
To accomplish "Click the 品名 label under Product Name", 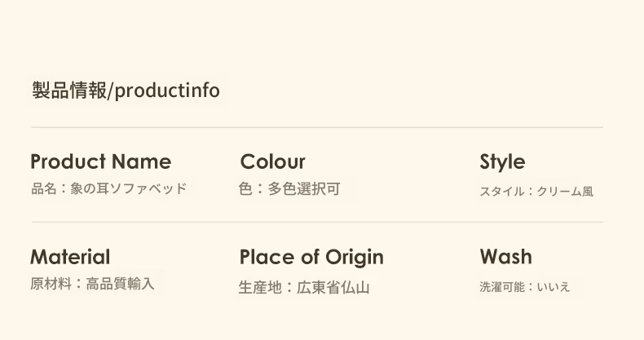I will click(x=43, y=188).
